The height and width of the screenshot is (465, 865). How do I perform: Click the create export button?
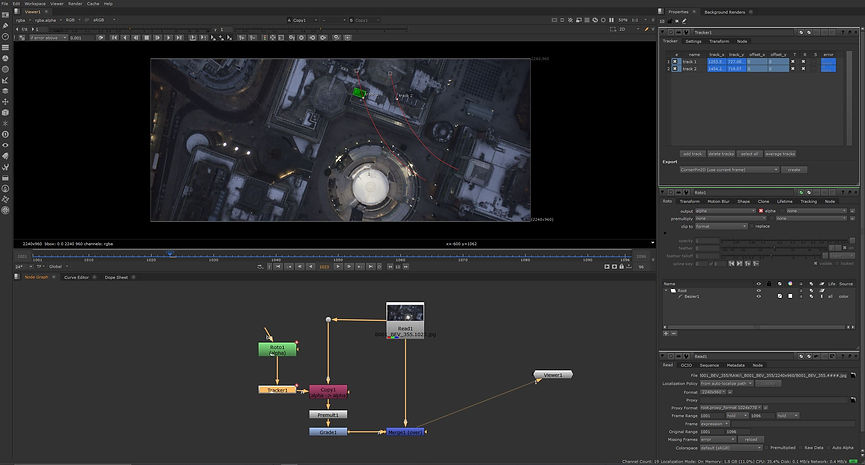pos(794,170)
